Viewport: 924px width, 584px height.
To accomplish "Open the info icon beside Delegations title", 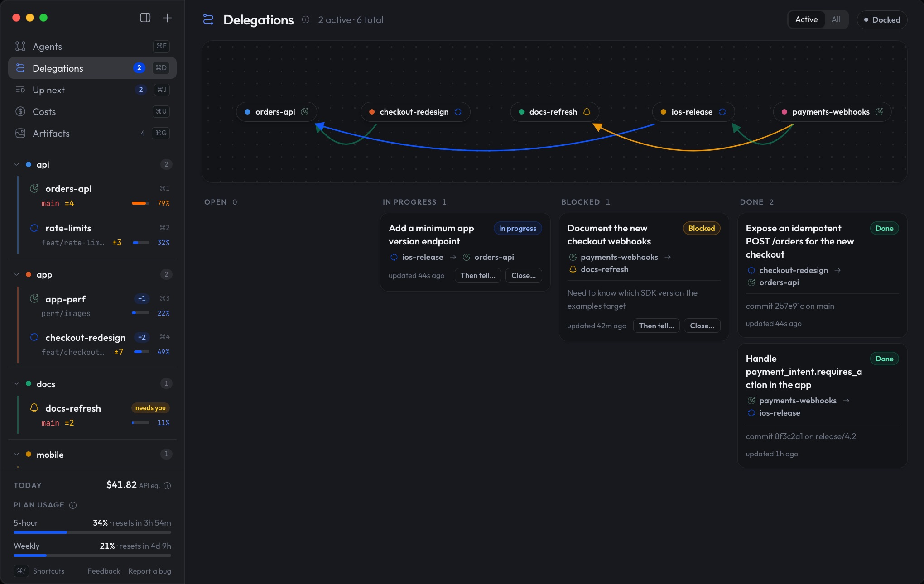I will (x=306, y=20).
